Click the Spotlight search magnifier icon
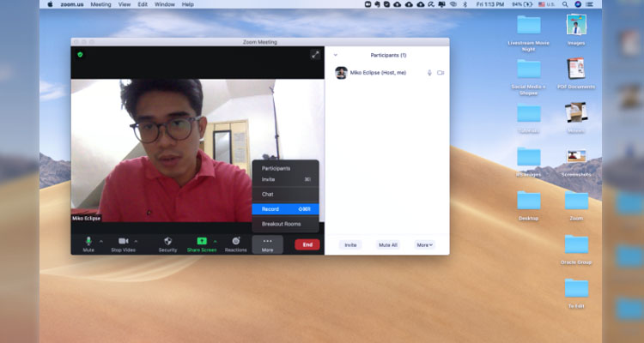Screen dimensions: 644x343 [x=565, y=4]
